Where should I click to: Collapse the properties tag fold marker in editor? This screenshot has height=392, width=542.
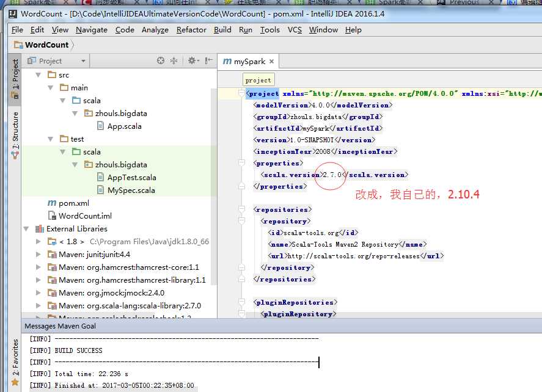pyautogui.click(x=241, y=163)
